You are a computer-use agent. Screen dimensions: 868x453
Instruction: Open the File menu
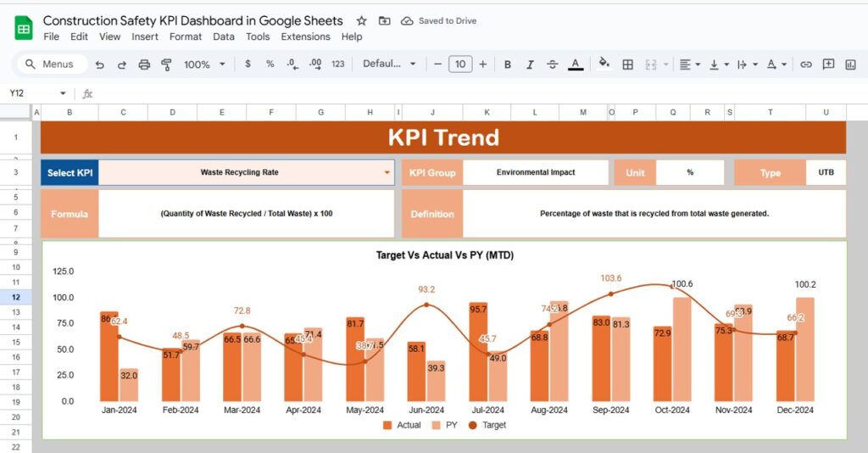(x=51, y=36)
